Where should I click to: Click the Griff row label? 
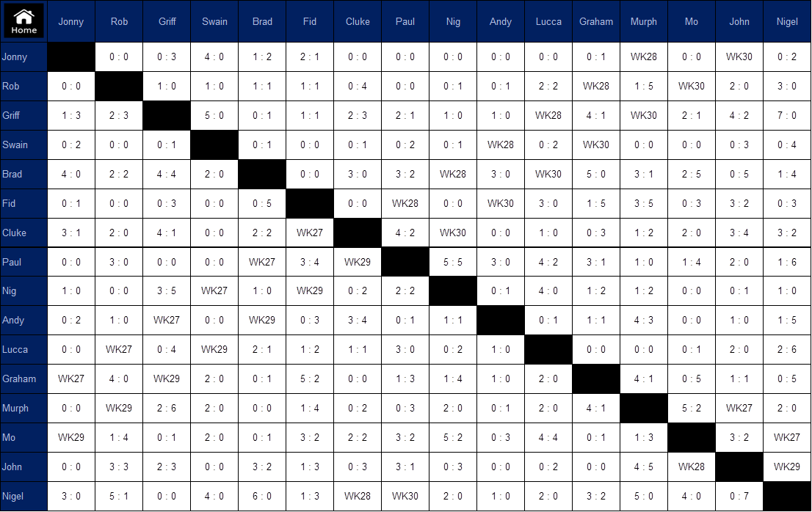[x=23, y=115]
